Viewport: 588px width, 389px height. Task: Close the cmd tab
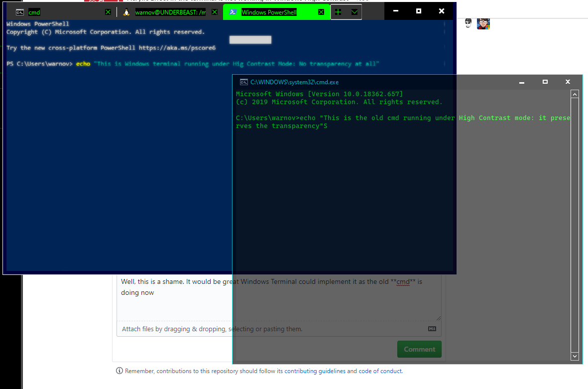[x=108, y=12]
